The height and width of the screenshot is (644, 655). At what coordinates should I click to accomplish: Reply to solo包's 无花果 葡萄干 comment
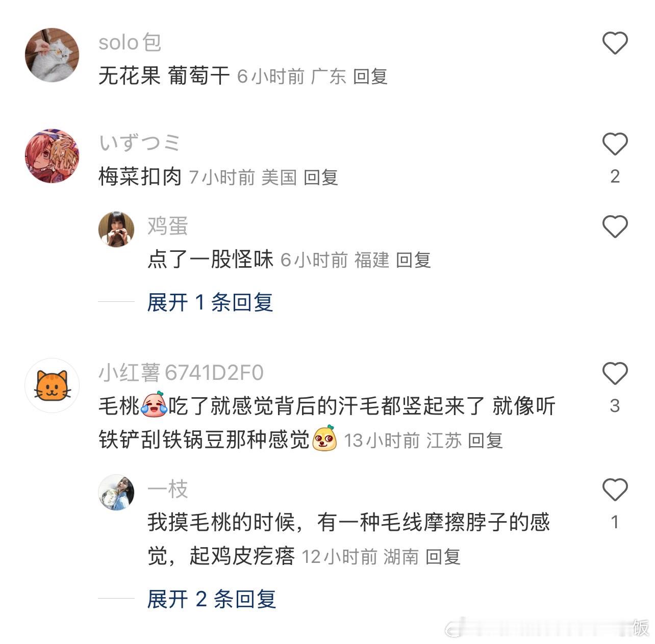pos(370,76)
